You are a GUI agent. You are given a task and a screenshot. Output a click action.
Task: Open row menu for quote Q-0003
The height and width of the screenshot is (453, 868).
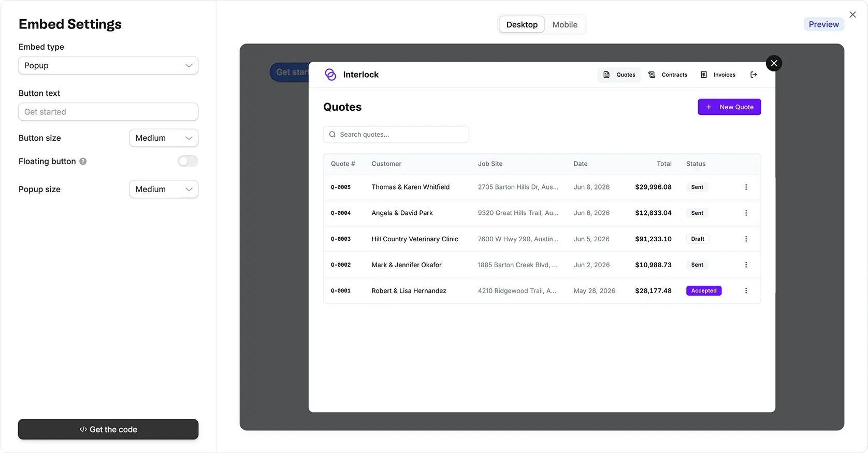click(746, 239)
